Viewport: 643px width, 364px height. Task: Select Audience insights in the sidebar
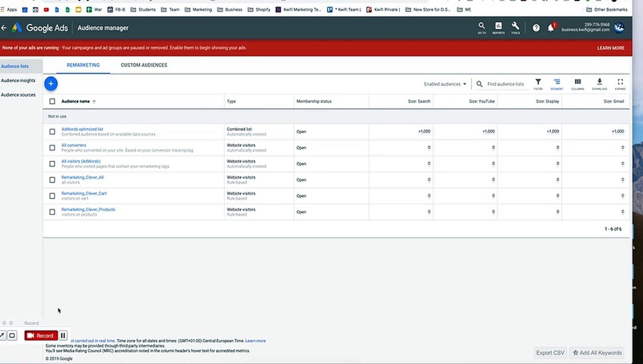tap(18, 81)
